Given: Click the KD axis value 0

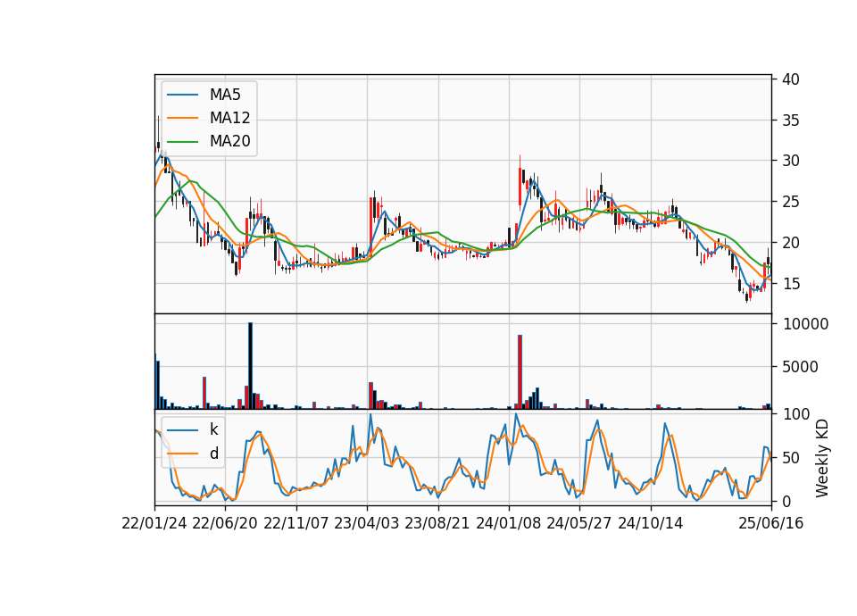Looking at the screenshot, I should 786,501.
